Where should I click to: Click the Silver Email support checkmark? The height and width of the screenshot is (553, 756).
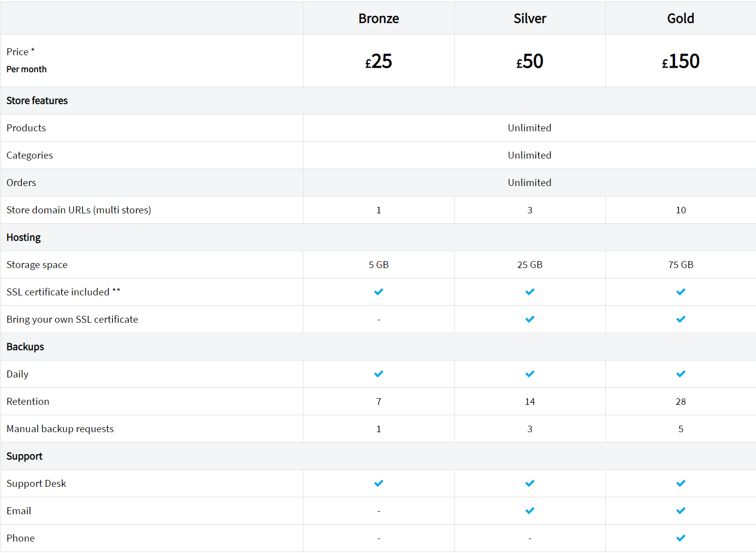[x=530, y=511]
